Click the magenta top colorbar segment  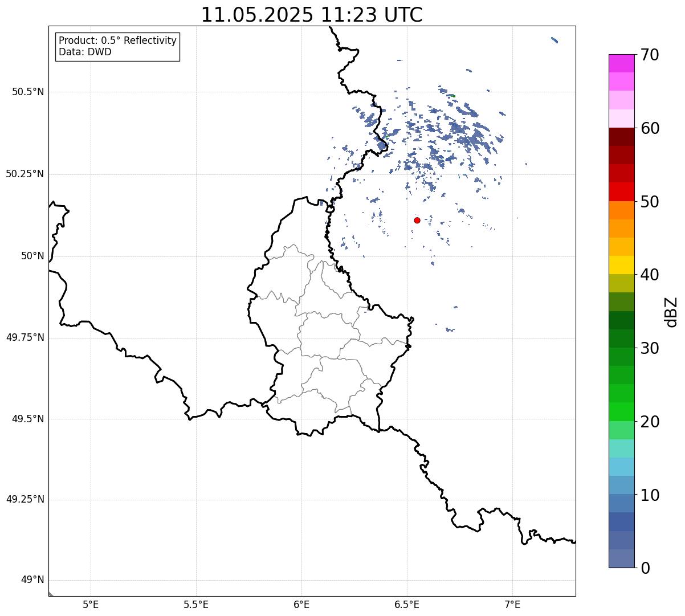pyautogui.click(x=621, y=63)
